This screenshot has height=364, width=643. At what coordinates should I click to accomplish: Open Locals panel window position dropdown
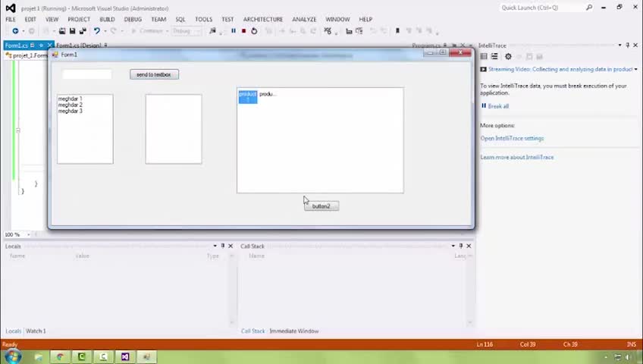(x=215, y=246)
